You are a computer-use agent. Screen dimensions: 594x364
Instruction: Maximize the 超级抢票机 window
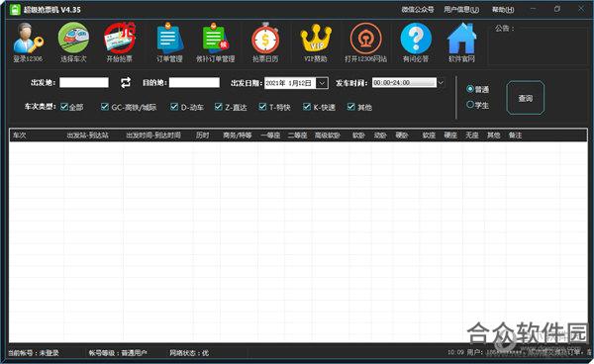[556, 9]
